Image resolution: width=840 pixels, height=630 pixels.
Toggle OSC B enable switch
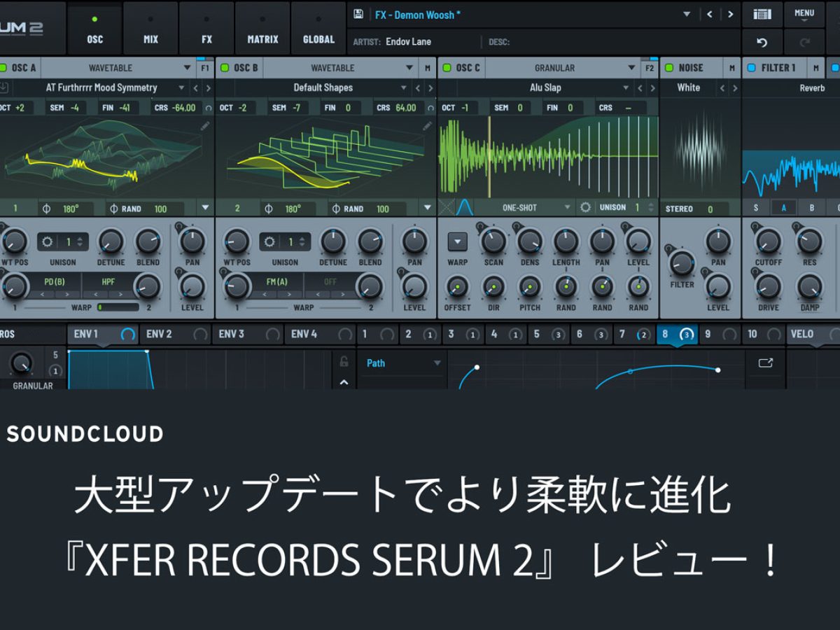pos(225,68)
